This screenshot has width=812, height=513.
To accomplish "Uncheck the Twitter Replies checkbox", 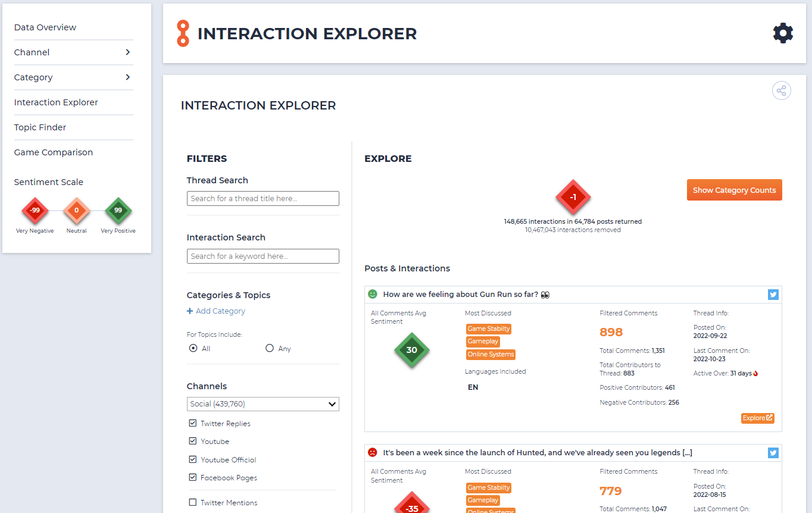I will 192,423.
